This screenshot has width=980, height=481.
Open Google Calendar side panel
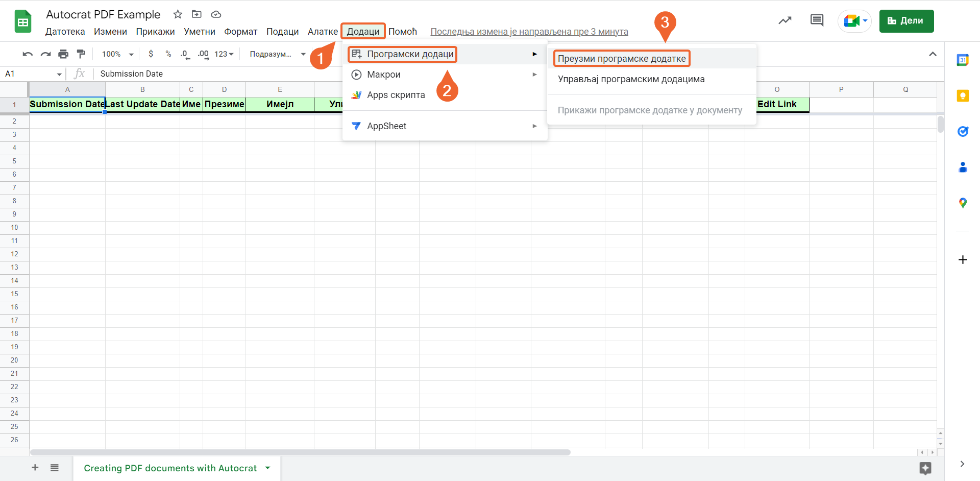click(x=963, y=60)
